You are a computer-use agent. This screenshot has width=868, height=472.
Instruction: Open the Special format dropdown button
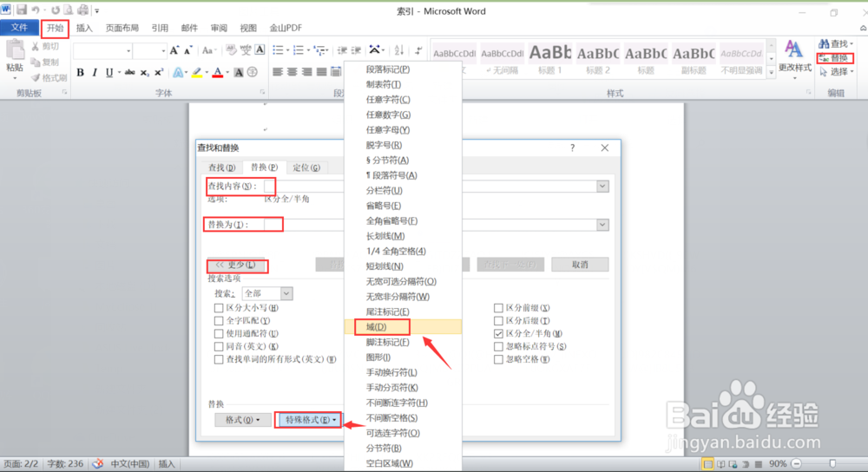308,420
